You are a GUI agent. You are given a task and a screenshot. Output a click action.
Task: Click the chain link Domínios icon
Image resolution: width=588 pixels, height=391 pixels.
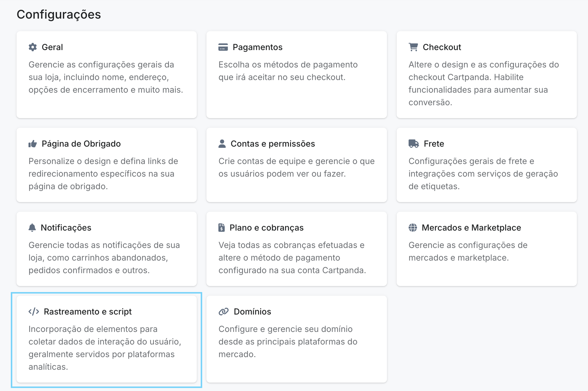(223, 312)
